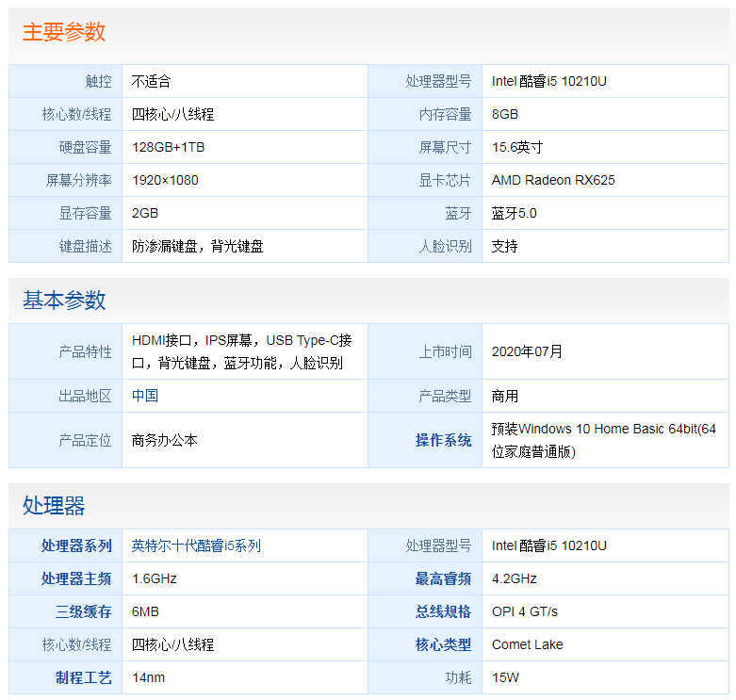Click the 硬盘容量 row label
Viewport: 736px width, 700px height.
85,147
